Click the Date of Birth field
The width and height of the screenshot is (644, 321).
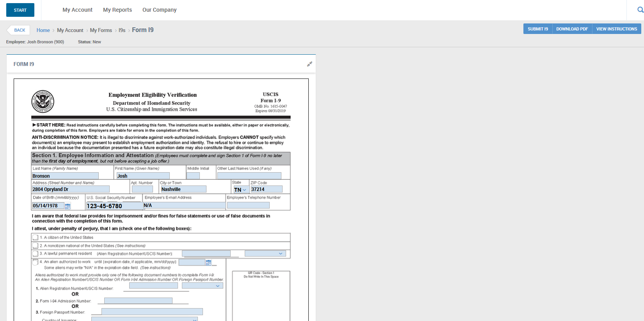(x=48, y=206)
